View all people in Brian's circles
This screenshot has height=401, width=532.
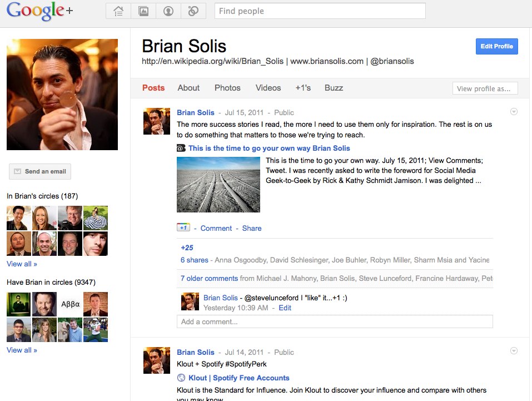click(22, 264)
